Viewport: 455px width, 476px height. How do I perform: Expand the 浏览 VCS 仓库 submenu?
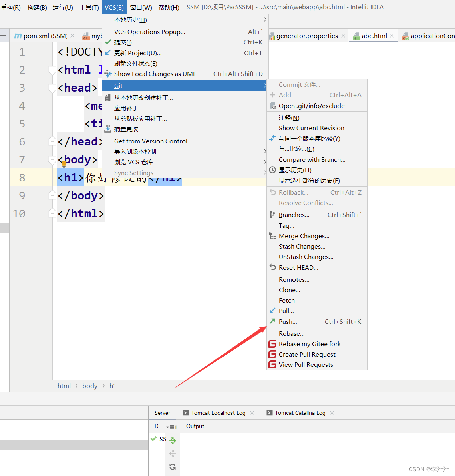pyautogui.click(x=185, y=162)
